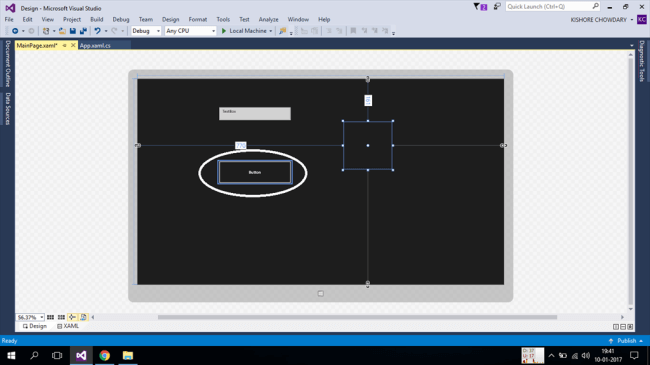Expand the KISHORE CHOWDARY account dropdown
Viewport: 650px width, 365px height.
pyautogui.click(x=632, y=19)
